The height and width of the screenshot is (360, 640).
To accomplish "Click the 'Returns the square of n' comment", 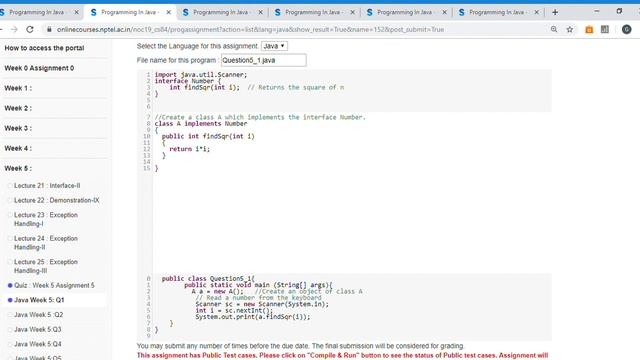I will [x=296, y=87].
